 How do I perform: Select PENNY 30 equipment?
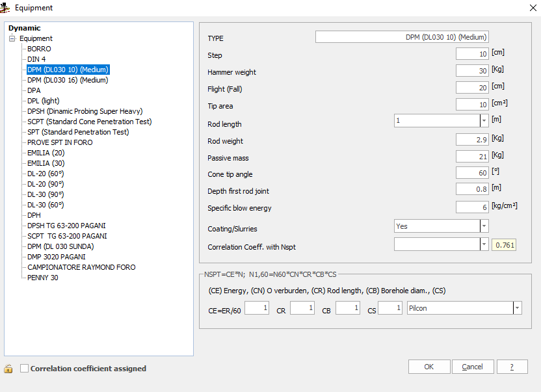[x=42, y=278]
